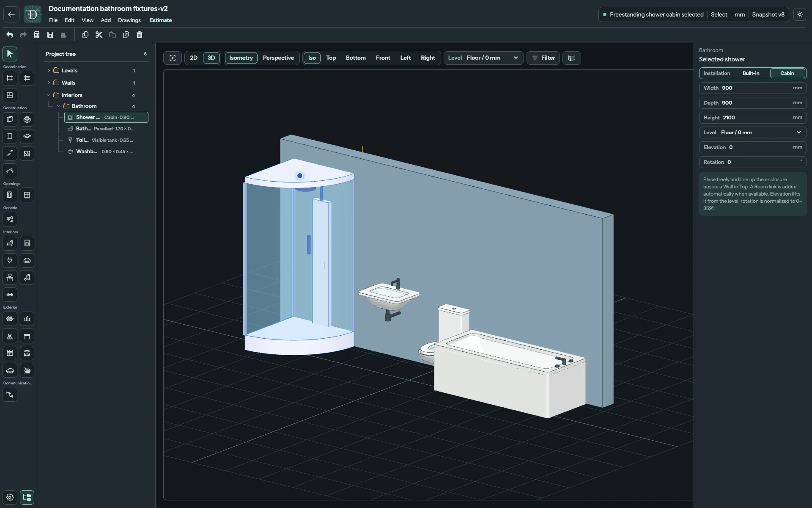Edit the Height 2100 input field
812x508 pixels.
[x=752, y=118]
